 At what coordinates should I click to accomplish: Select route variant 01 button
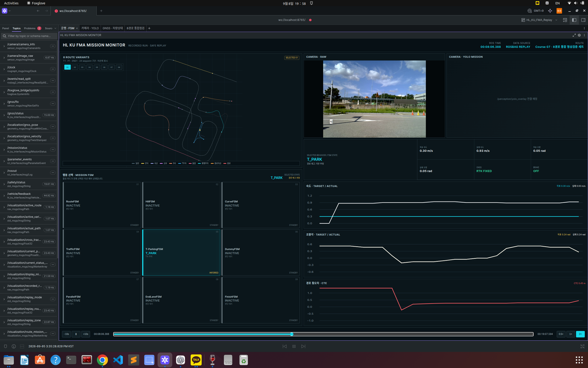click(x=67, y=67)
